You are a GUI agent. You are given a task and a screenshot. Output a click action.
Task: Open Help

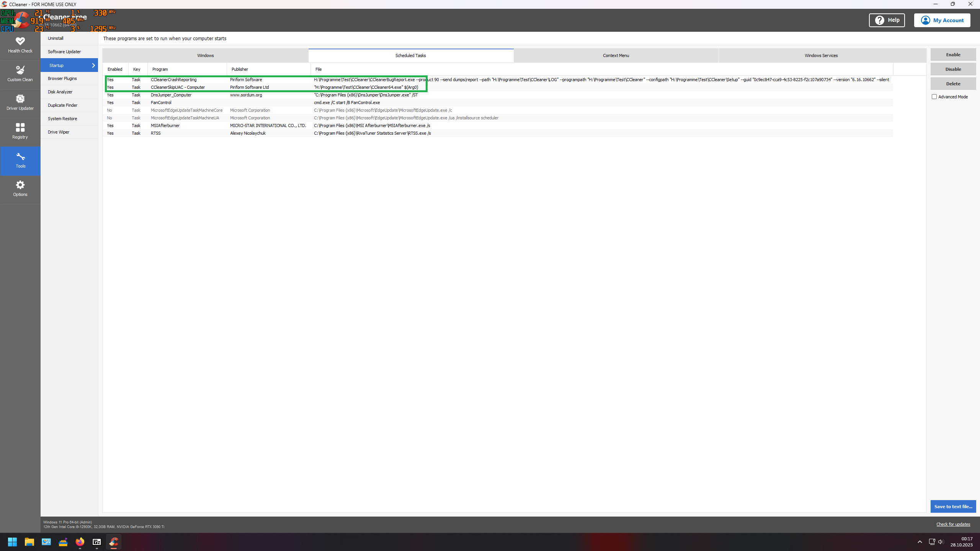(887, 20)
